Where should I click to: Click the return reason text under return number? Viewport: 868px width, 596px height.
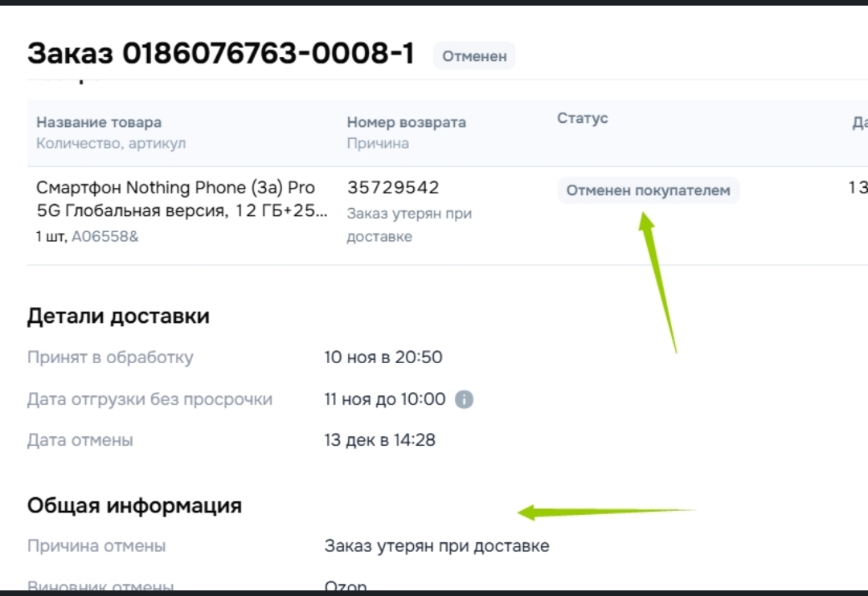[x=409, y=225]
